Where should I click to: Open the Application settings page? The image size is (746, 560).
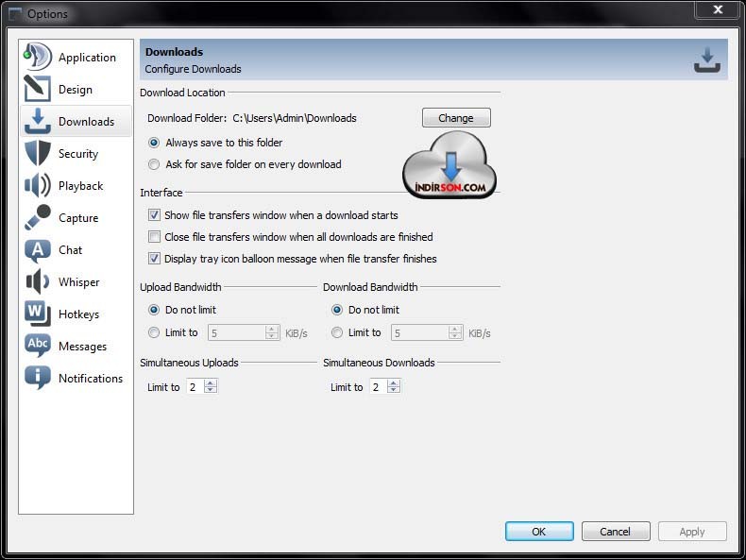click(x=76, y=57)
